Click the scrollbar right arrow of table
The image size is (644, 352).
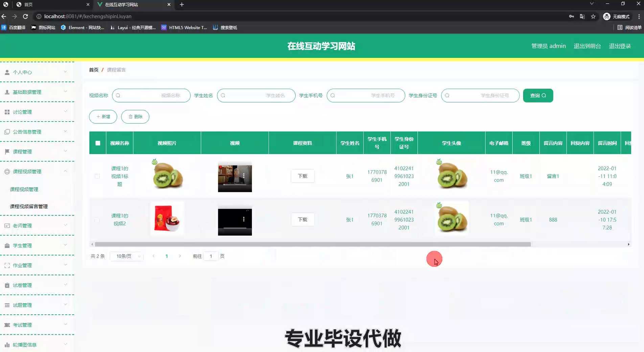[x=628, y=244]
